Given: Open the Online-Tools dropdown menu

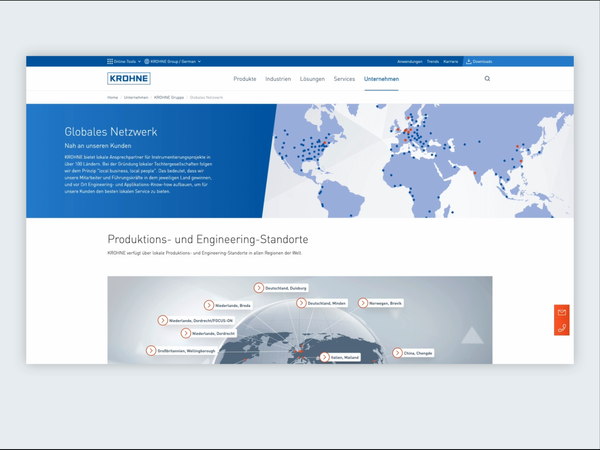Looking at the screenshot, I should (124, 61).
